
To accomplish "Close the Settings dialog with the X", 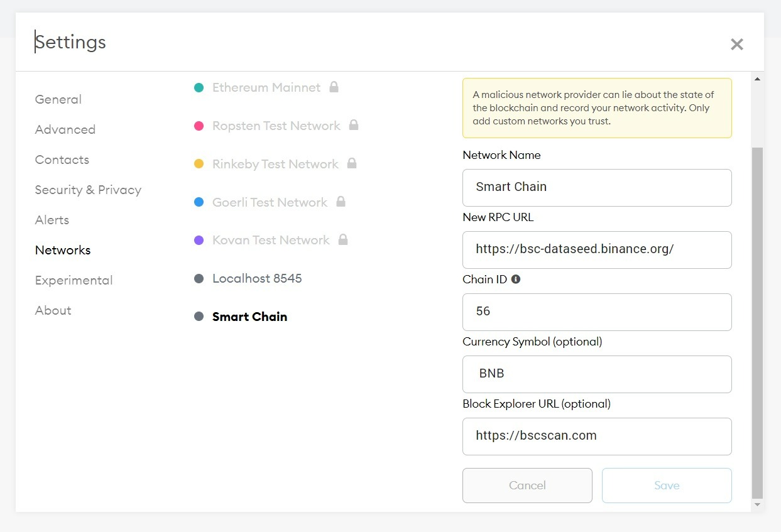I will point(736,44).
